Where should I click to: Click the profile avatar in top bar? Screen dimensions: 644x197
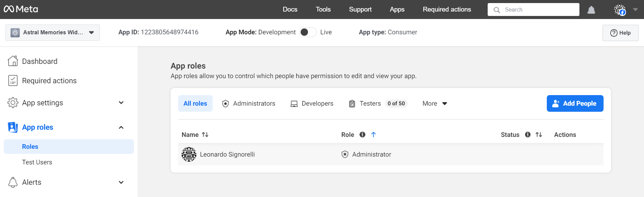click(620, 10)
